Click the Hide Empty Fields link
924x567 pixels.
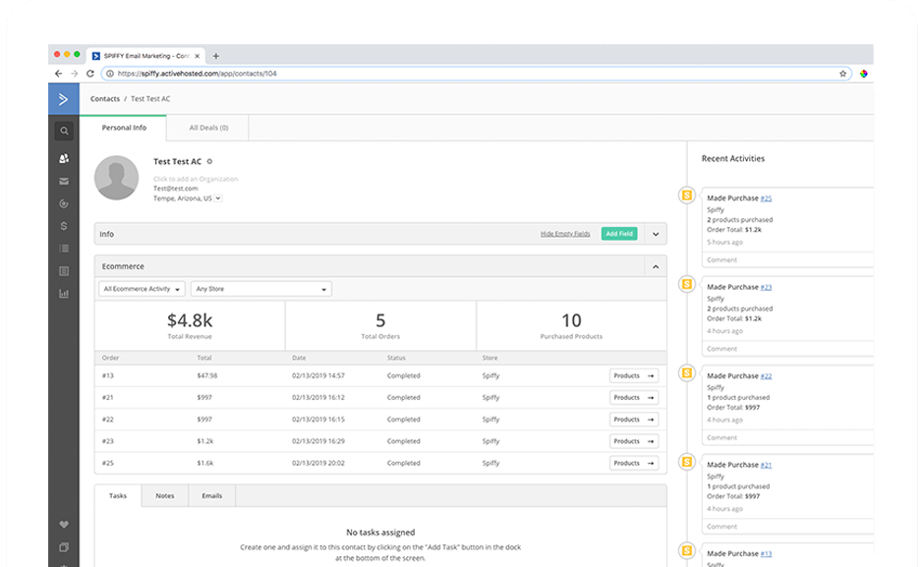coord(565,234)
